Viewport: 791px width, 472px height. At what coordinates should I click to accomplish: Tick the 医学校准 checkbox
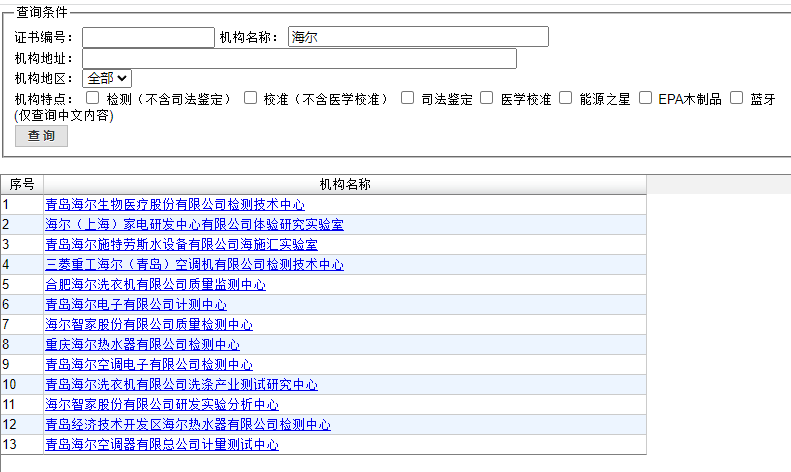click(x=486, y=97)
